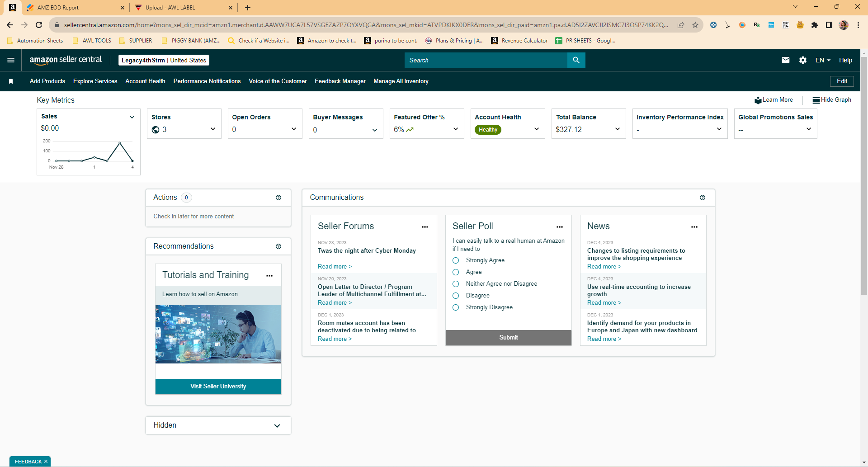The height and width of the screenshot is (467, 868).
Task: Close the AMZ EOD Report tab
Action: click(x=123, y=8)
